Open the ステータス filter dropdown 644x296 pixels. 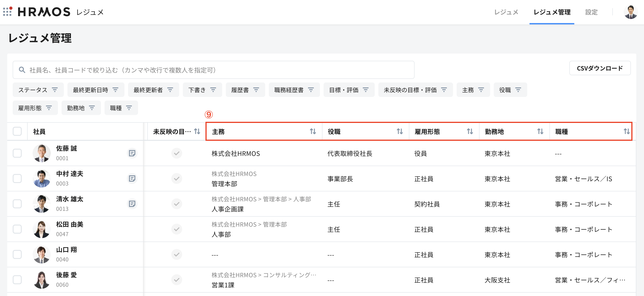coord(38,90)
